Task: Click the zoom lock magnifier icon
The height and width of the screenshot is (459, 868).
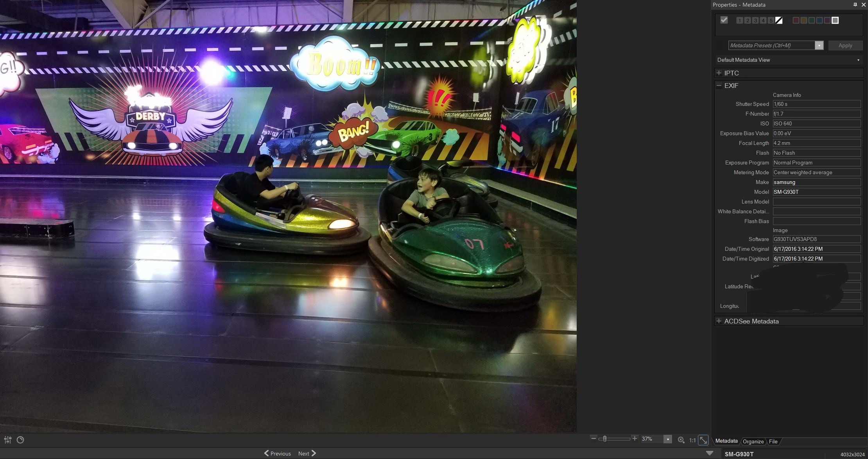Action: (681, 440)
